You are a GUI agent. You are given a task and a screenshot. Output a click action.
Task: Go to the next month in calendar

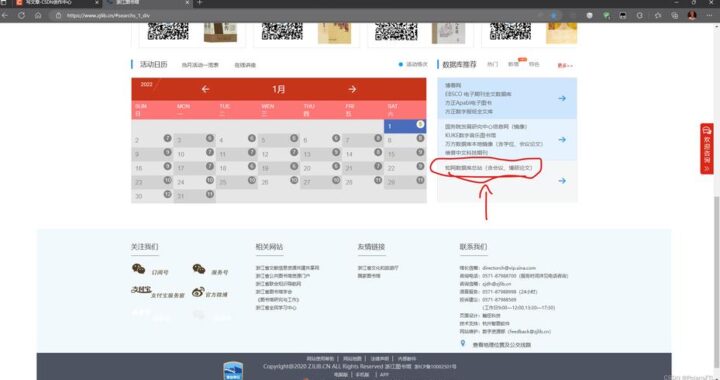(352, 89)
